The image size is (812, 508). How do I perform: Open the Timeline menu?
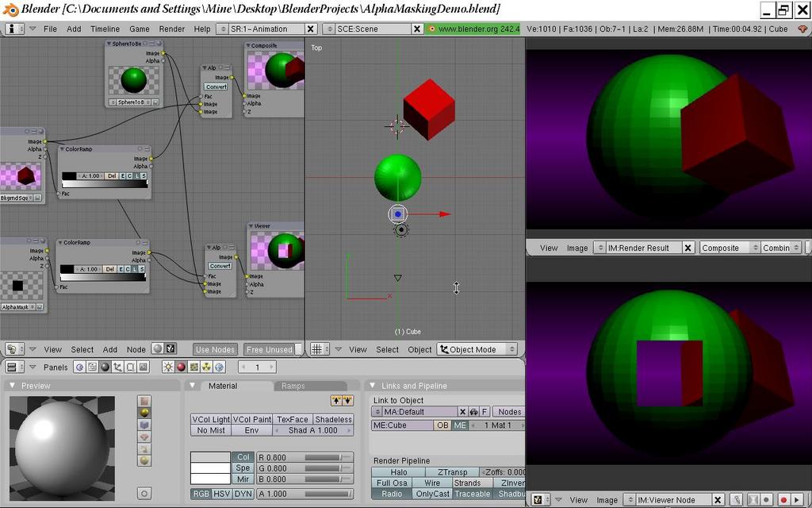[x=105, y=29]
